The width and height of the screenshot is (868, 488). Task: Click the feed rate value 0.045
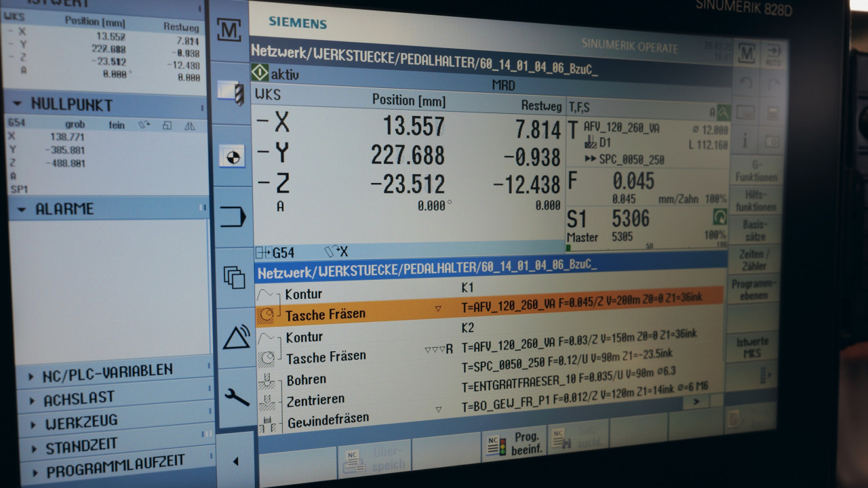pyautogui.click(x=633, y=182)
